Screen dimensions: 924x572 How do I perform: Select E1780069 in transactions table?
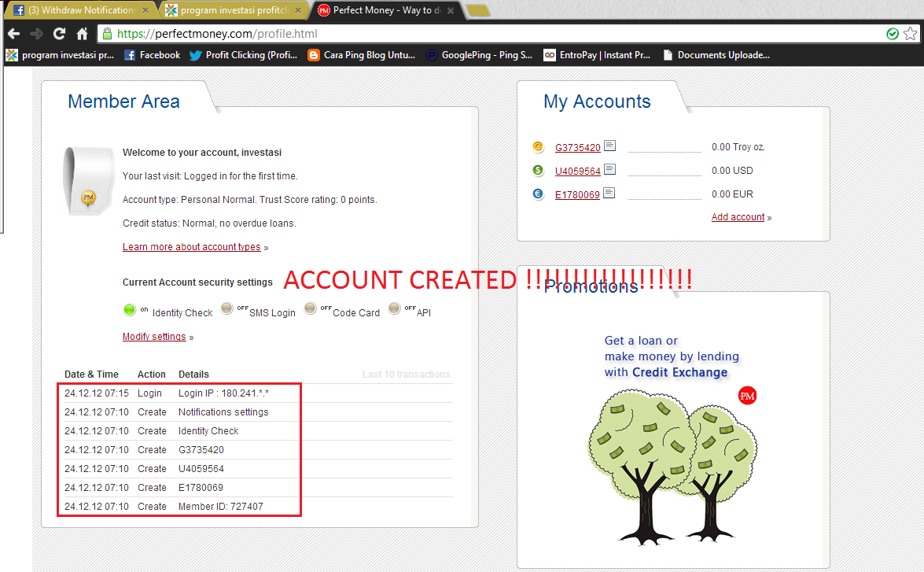pos(201,488)
